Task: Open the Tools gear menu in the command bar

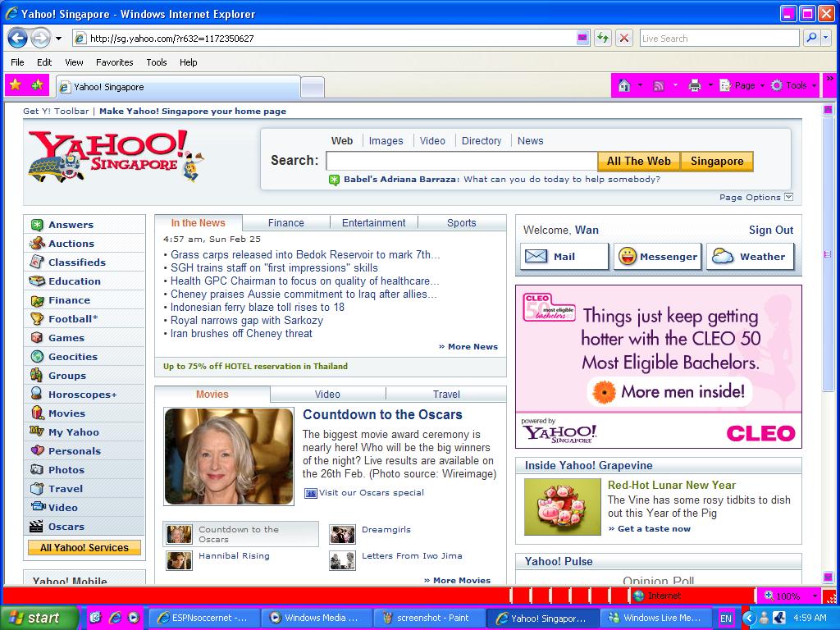Action: coord(793,85)
